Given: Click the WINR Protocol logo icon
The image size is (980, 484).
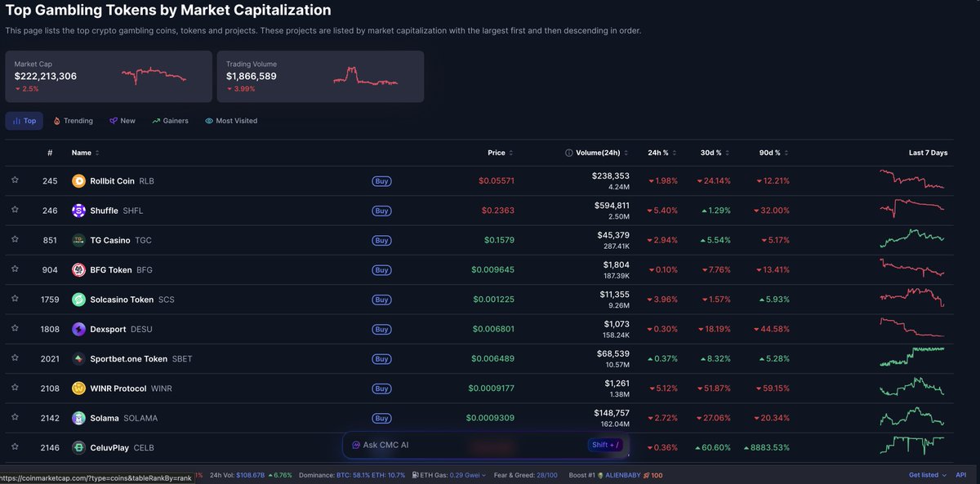Looking at the screenshot, I should [x=78, y=389].
